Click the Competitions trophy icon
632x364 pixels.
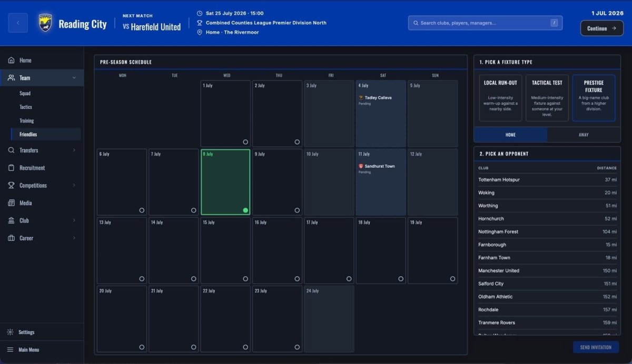(11, 185)
